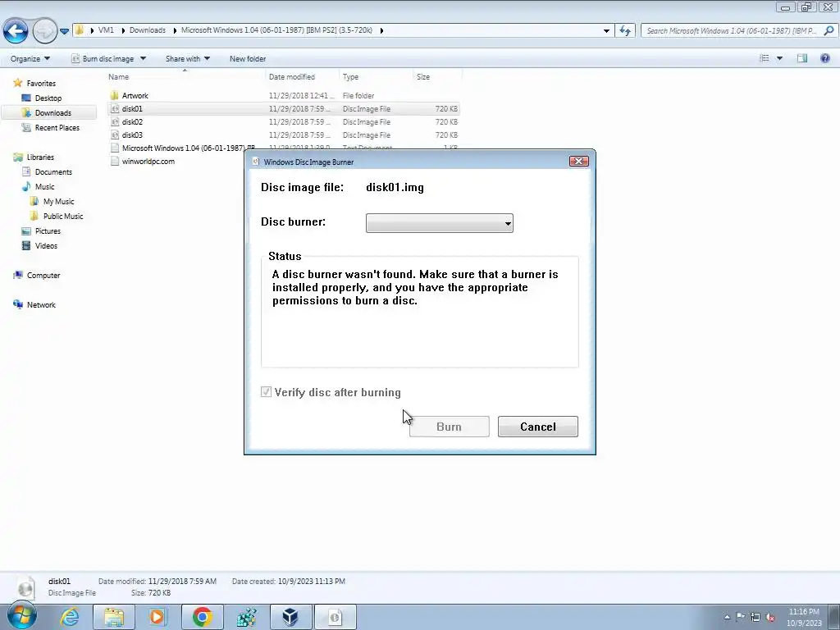Select the Artwork folder
The height and width of the screenshot is (630, 840).
284,95
